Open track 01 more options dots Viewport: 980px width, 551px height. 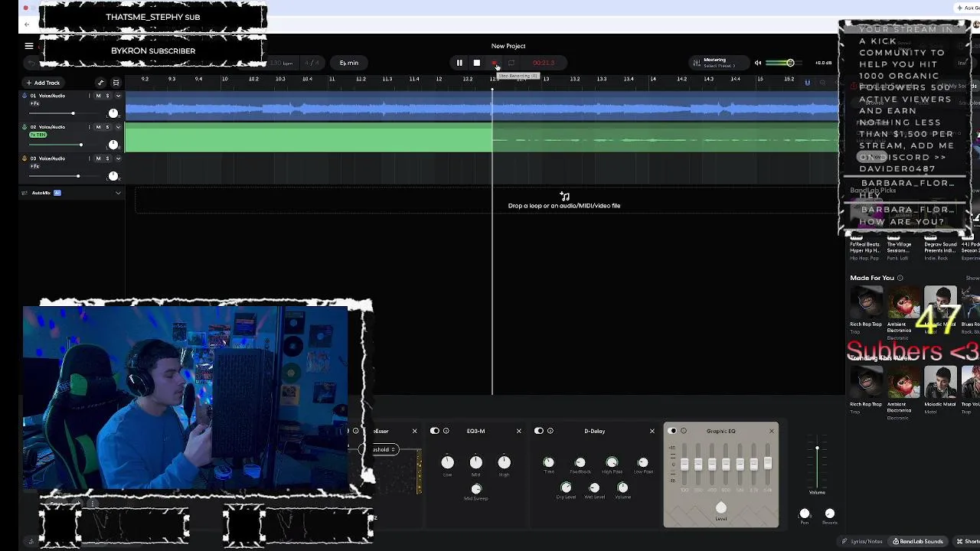(89, 96)
